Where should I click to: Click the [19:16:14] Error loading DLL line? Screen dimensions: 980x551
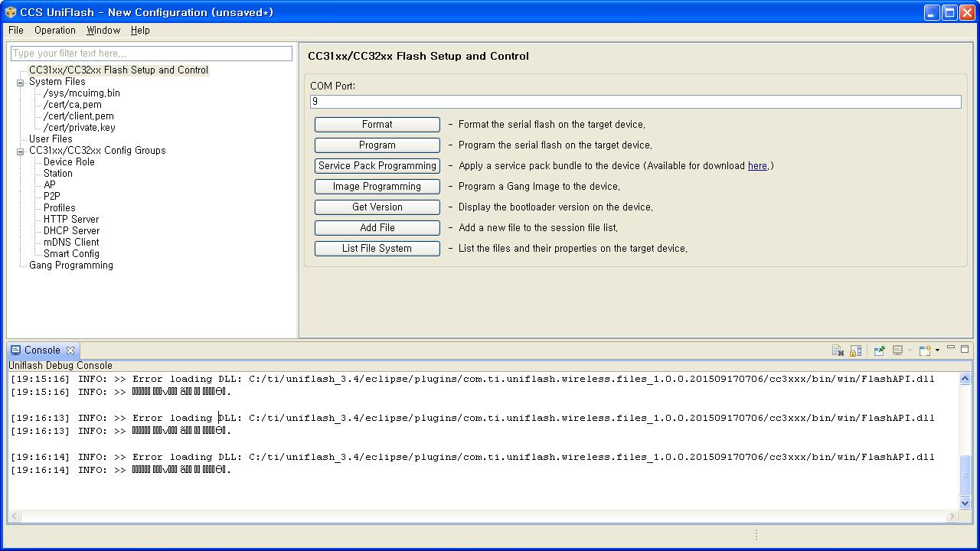point(472,457)
